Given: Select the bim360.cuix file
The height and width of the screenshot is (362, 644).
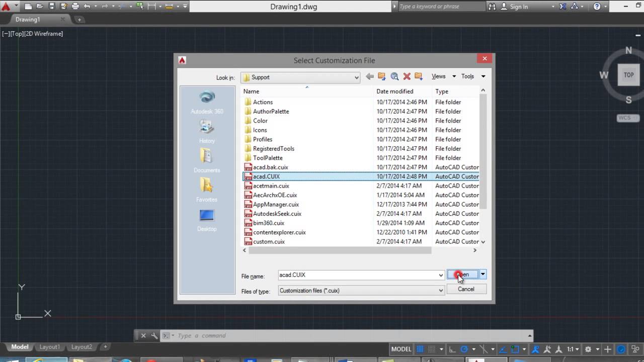Looking at the screenshot, I should pyautogui.click(x=269, y=223).
